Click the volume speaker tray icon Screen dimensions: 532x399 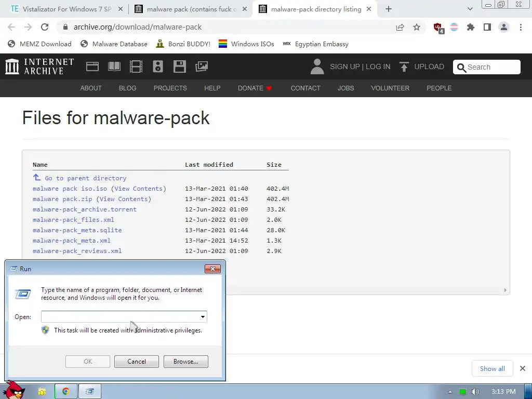click(475, 392)
